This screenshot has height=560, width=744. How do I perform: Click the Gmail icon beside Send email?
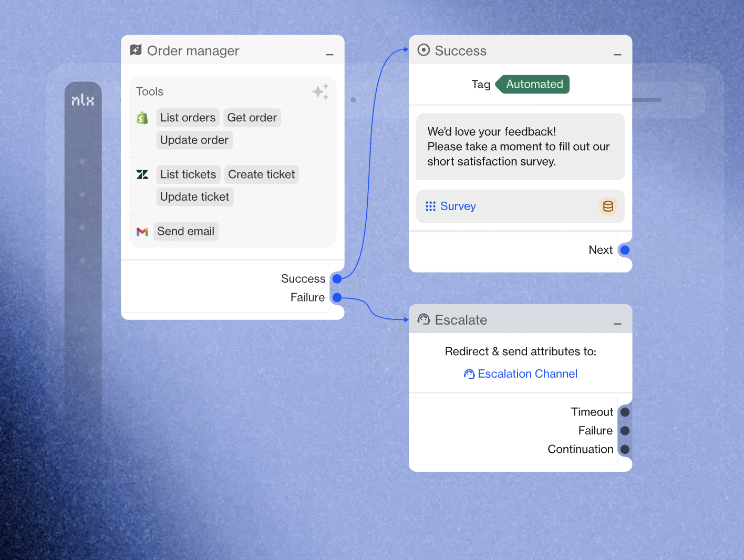[x=142, y=232]
